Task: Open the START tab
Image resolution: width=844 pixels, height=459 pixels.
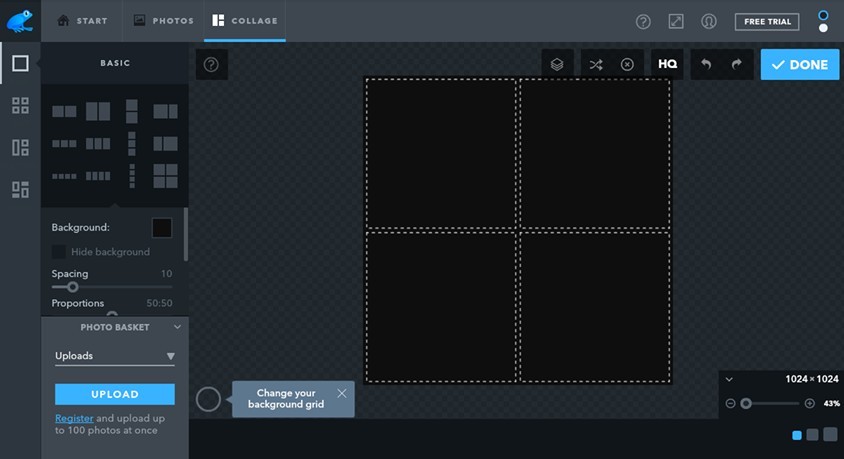Action: pos(82,21)
